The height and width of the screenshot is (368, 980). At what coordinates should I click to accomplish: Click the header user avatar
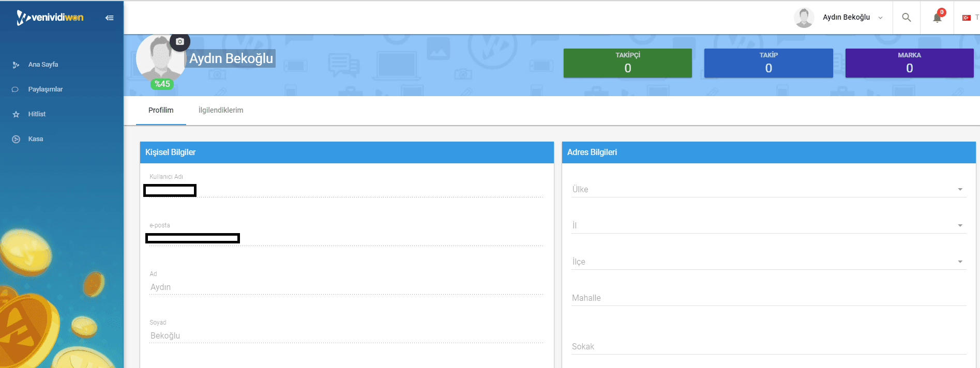[804, 18]
